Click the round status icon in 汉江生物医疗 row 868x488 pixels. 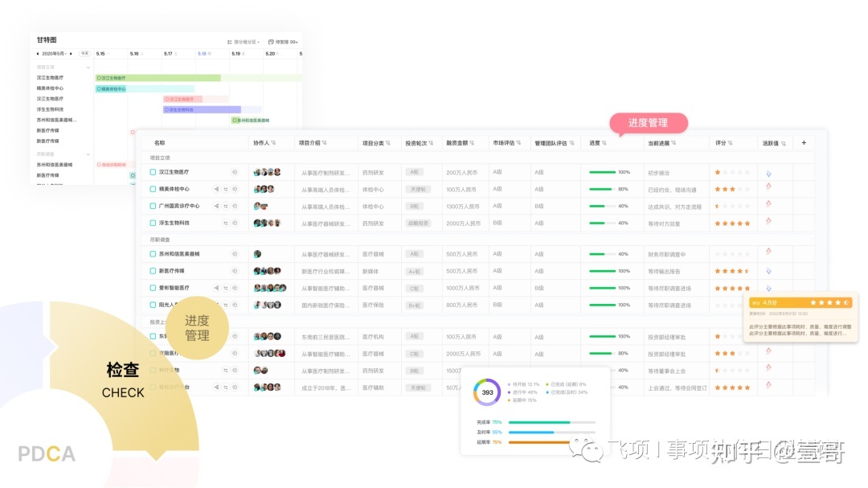click(x=235, y=172)
